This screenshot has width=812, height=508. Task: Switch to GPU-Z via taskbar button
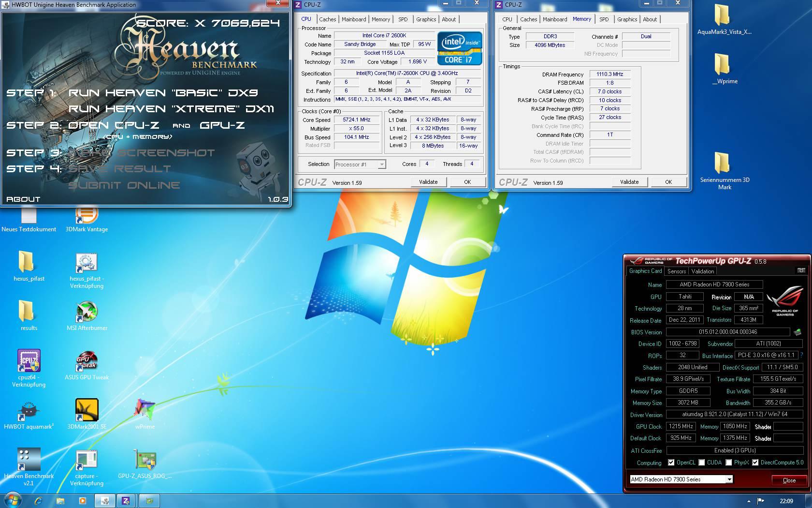point(149,501)
